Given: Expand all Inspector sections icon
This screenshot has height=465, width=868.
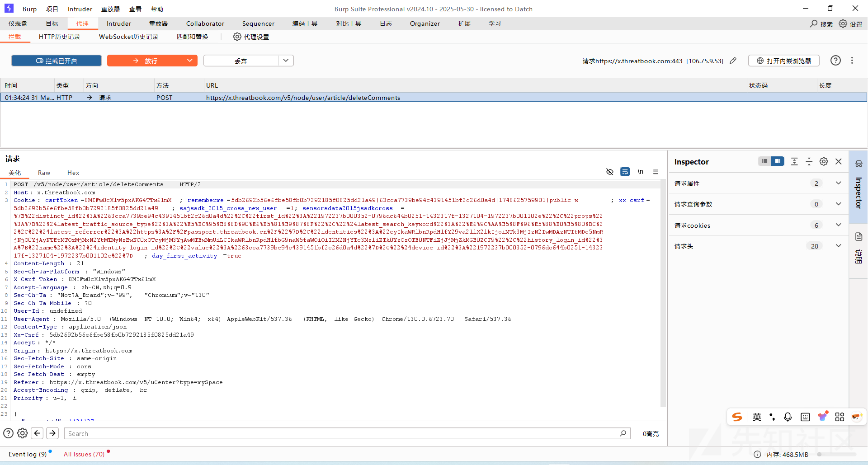Looking at the screenshot, I should coord(794,161).
